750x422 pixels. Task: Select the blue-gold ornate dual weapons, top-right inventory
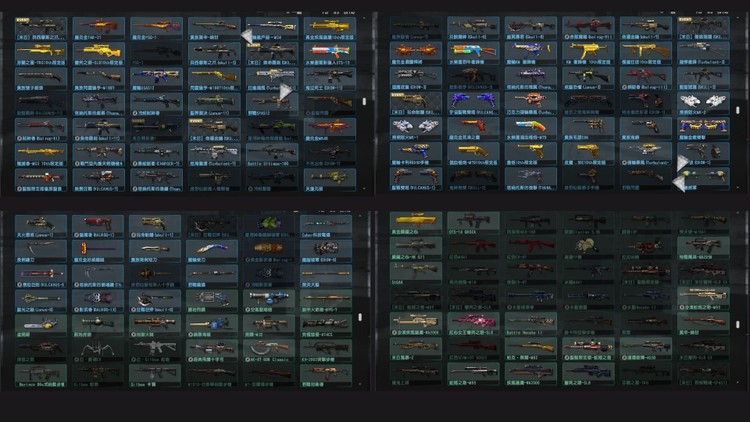pos(704,129)
